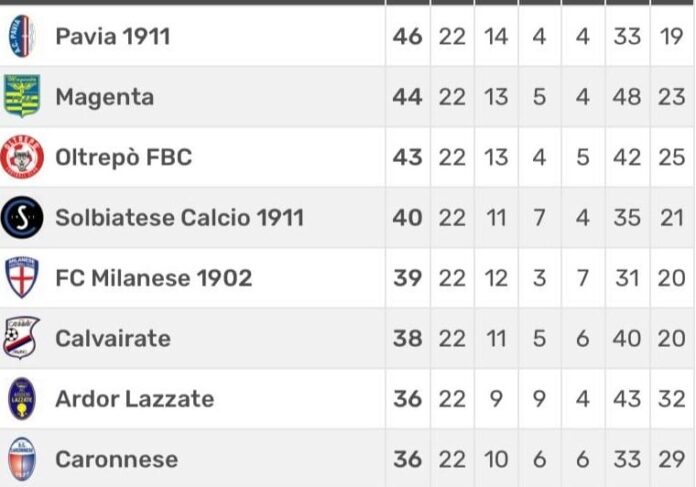Open the Calvairate team badge
The image size is (696, 487).
(x=21, y=338)
